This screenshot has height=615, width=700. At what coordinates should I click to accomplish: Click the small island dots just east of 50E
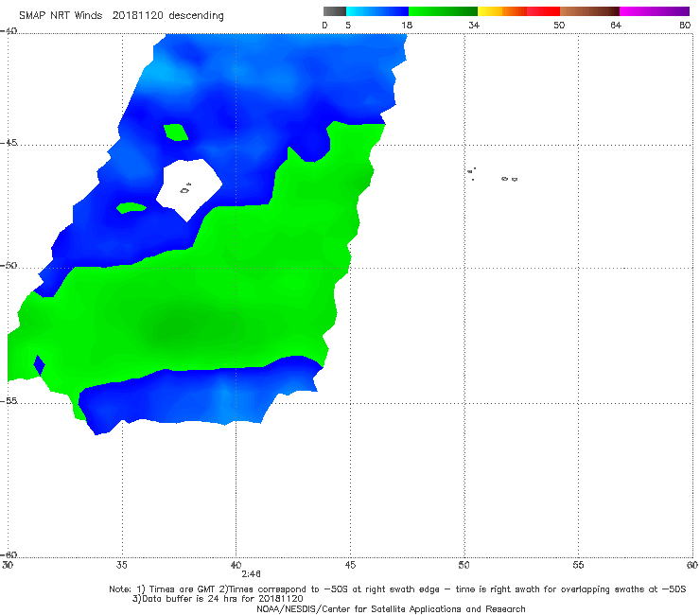pos(471,173)
